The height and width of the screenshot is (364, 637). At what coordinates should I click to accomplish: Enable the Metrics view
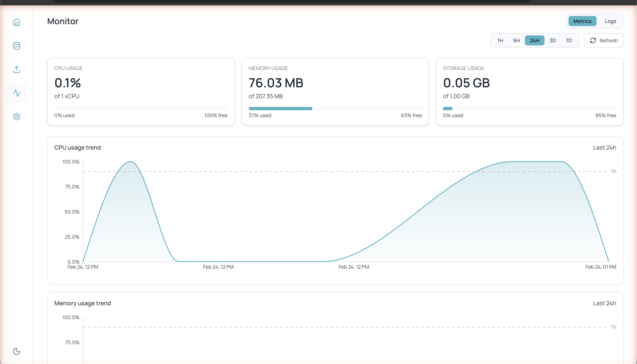[x=582, y=21]
